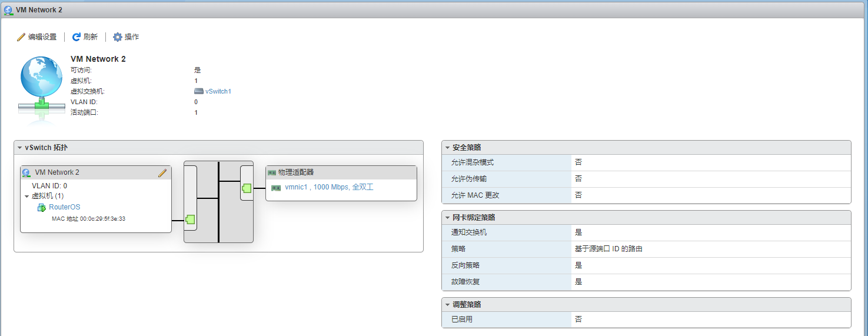Open the RouterOS virtual machine link

point(64,207)
